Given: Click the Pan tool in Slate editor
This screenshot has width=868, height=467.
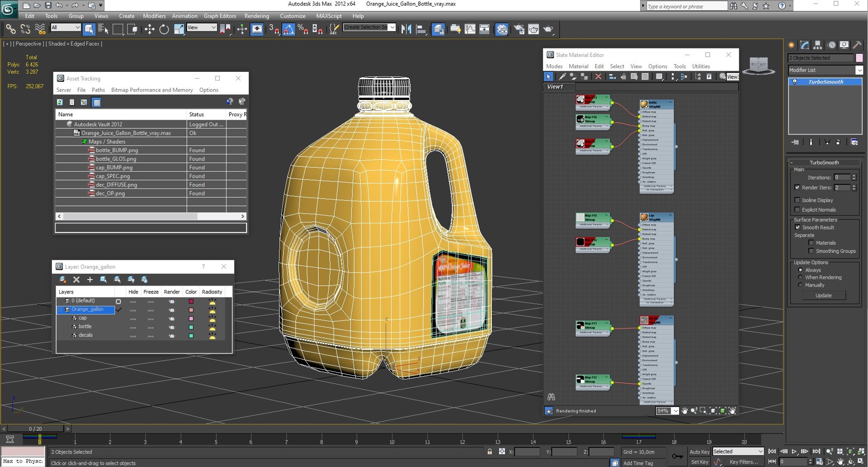Looking at the screenshot, I should [684, 410].
